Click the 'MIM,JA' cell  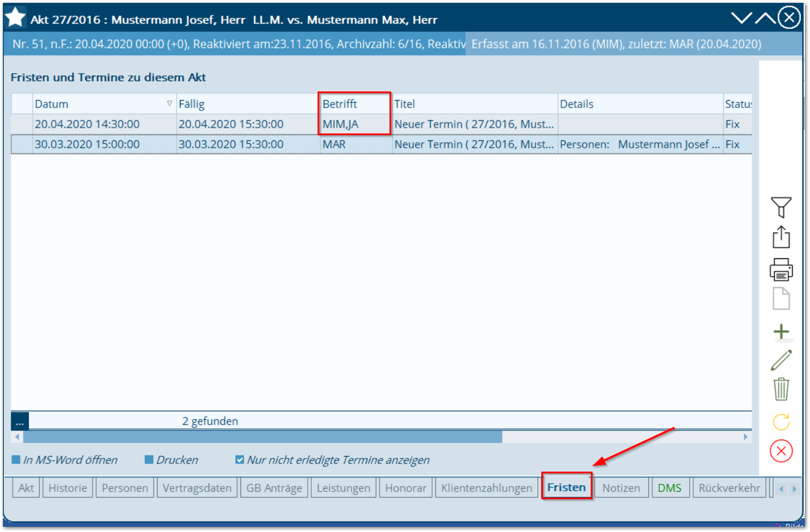click(356, 124)
